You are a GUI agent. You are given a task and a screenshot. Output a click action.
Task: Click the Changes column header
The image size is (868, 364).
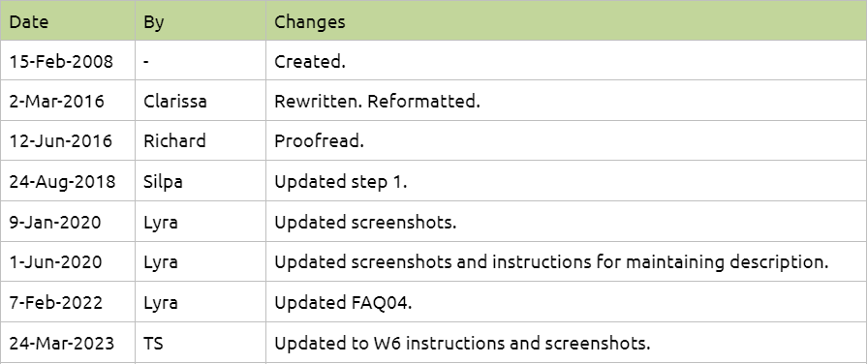point(567,20)
